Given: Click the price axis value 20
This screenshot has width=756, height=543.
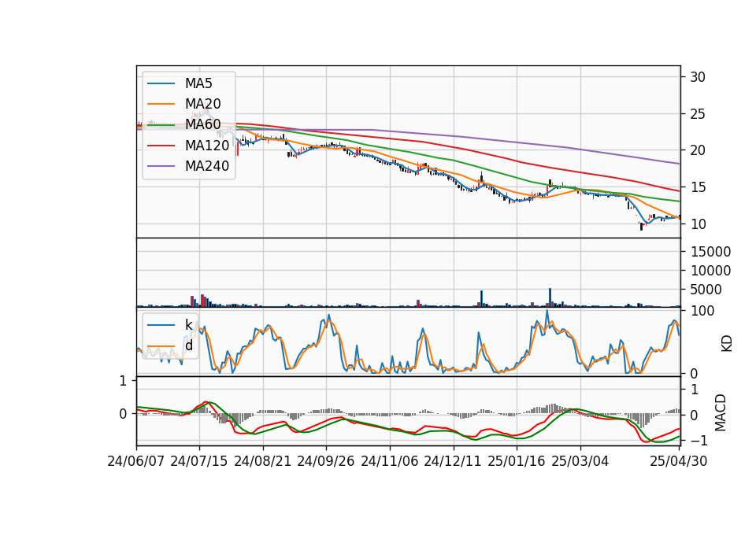Looking at the screenshot, I should click(698, 150).
